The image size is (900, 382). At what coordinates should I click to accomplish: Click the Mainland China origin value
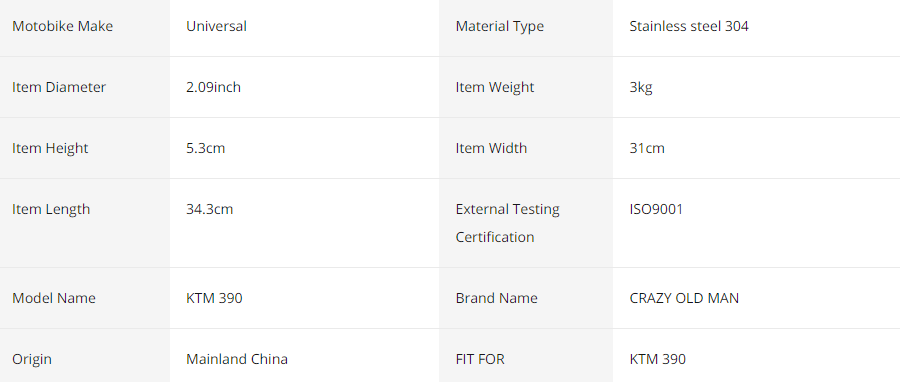237,359
